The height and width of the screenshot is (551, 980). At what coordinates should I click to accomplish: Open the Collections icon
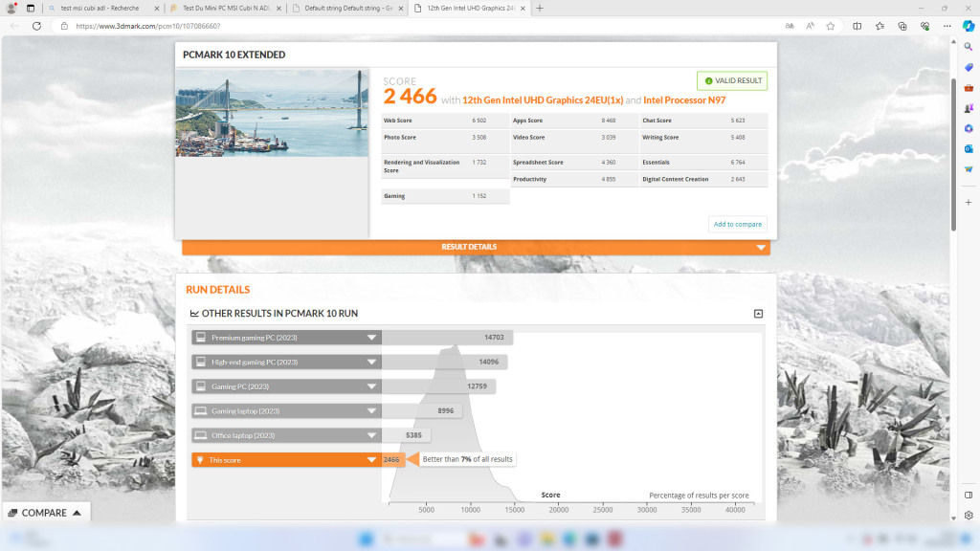pos(902,26)
